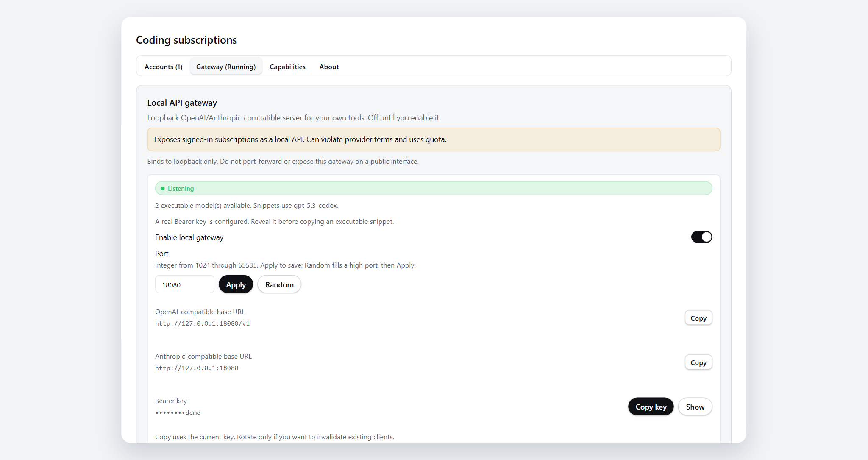Select the Gateway (Running) tab

[x=226, y=67]
